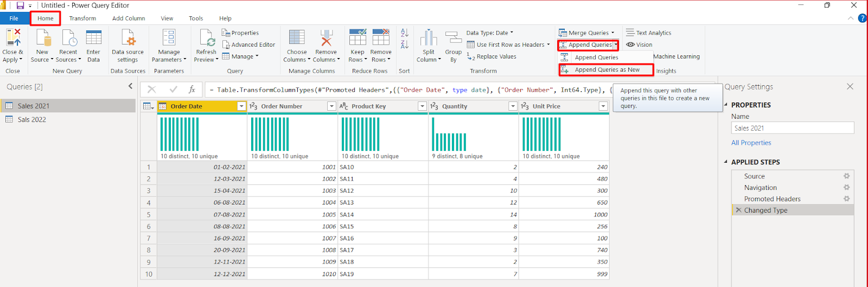Open the Merge Queries dropdown arrow
The width and height of the screenshot is (868, 287).
click(x=613, y=33)
